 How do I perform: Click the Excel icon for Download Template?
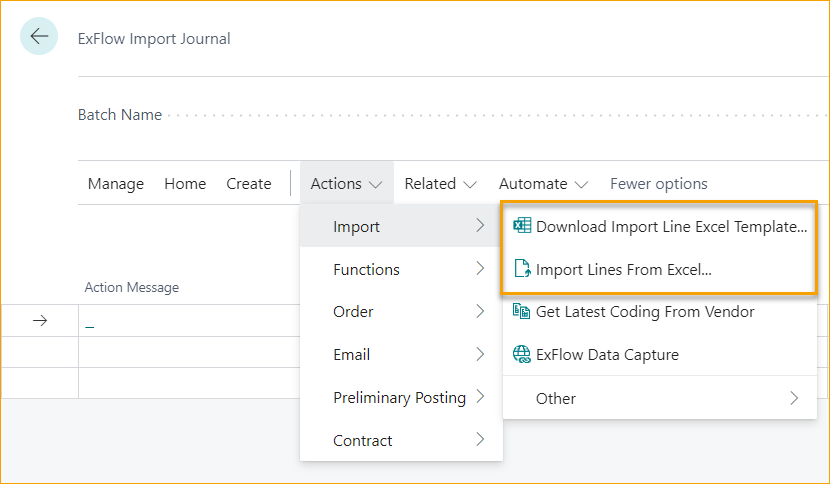click(x=522, y=226)
